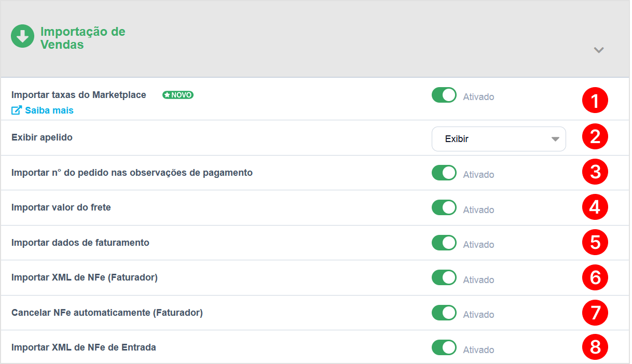Click the green download arrow icon
The height and width of the screenshot is (364, 632).
[22, 36]
